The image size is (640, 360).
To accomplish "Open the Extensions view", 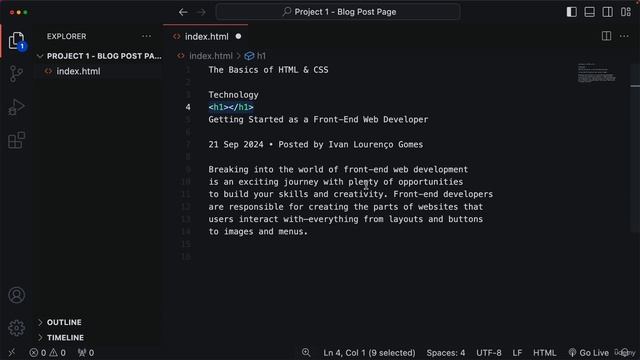I will point(16,140).
